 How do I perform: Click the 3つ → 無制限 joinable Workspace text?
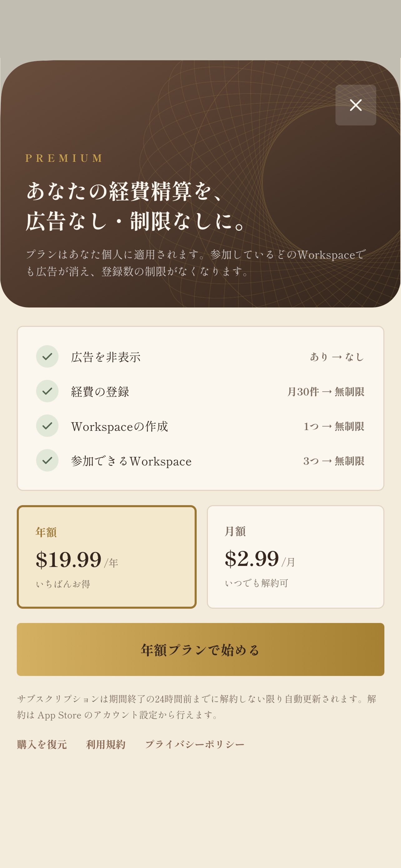[334, 461]
